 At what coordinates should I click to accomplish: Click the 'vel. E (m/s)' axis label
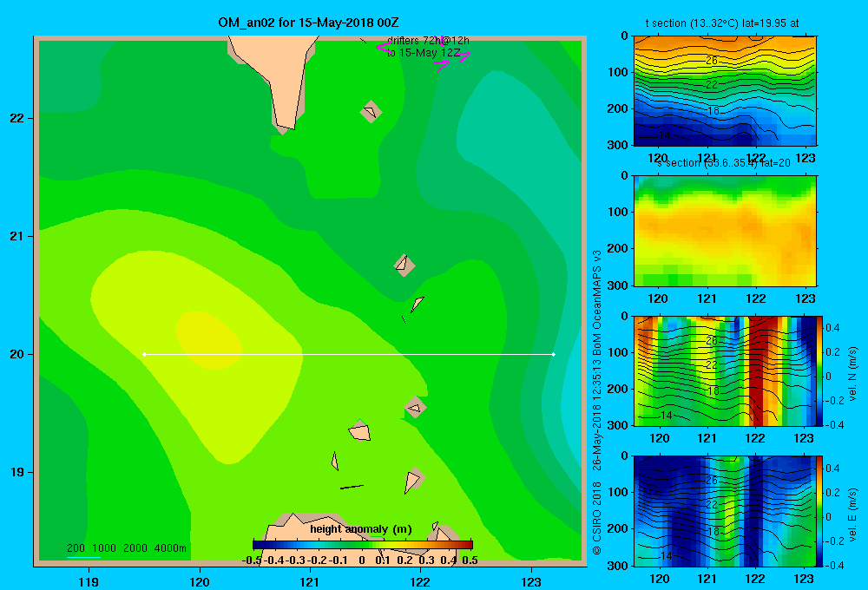pos(852,515)
